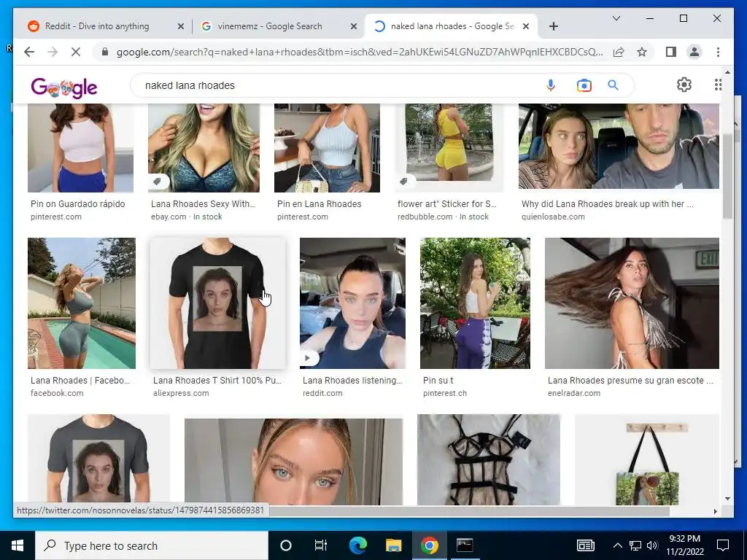Open the aliexpress T Shirt listing link
This screenshot has height=560, width=747.
[x=217, y=381]
